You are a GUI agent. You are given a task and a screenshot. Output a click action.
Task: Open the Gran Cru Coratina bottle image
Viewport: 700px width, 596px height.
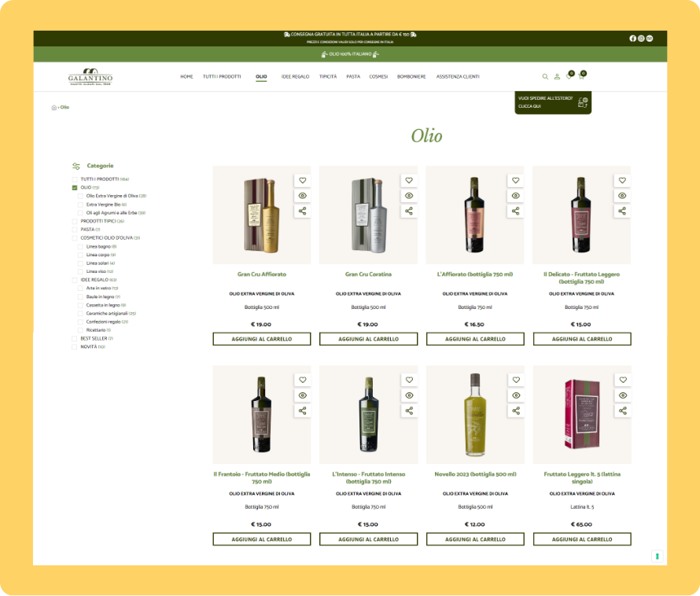(368, 215)
